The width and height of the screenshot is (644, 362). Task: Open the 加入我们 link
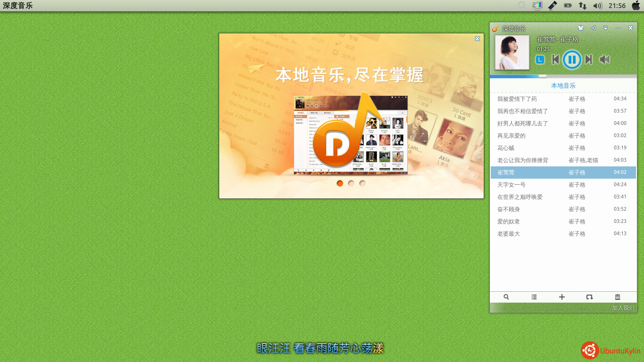pos(623,308)
